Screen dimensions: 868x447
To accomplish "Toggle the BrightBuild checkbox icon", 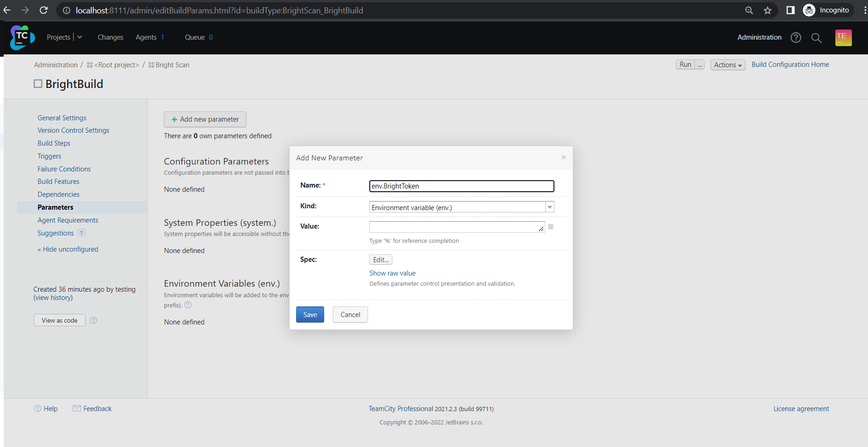I will click(38, 84).
